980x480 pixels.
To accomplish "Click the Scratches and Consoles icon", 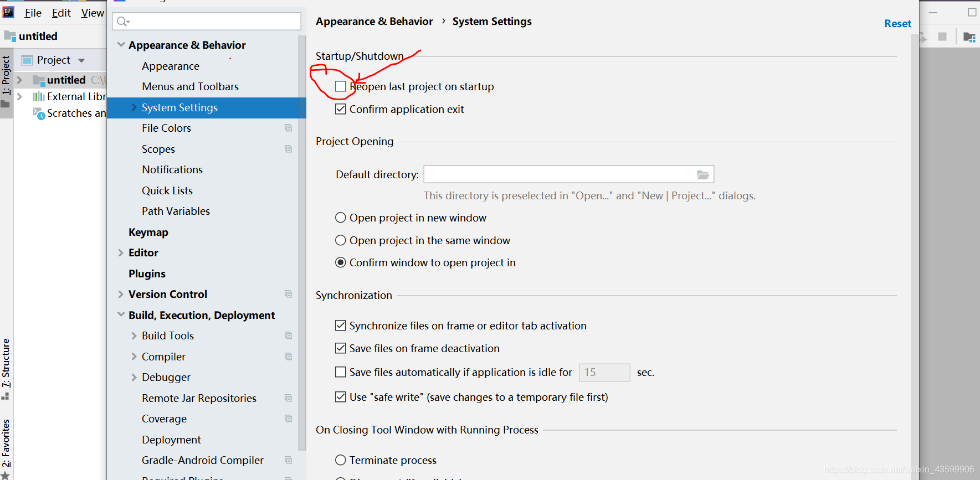I will click(x=39, y=113).
